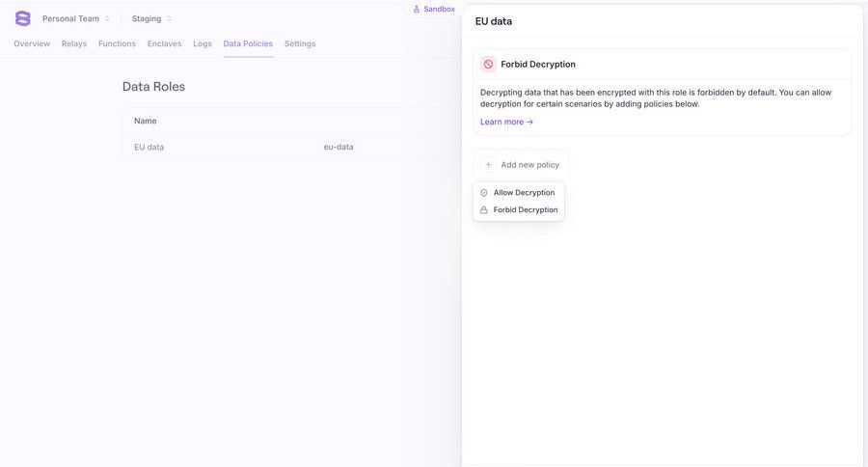Open the Functions tab
The image size is (868, 467).
[117, 43]
